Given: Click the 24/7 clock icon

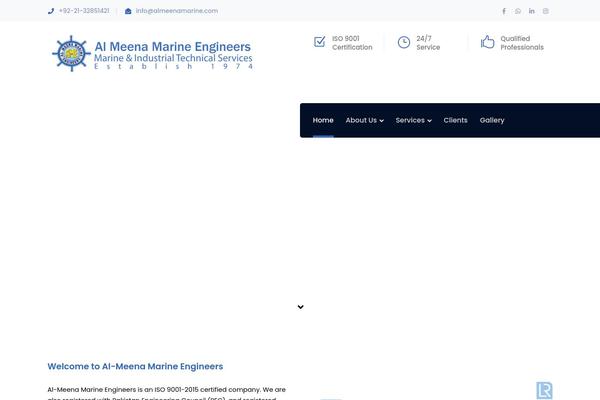Looking at the screenshot, I should coord(404,42).
